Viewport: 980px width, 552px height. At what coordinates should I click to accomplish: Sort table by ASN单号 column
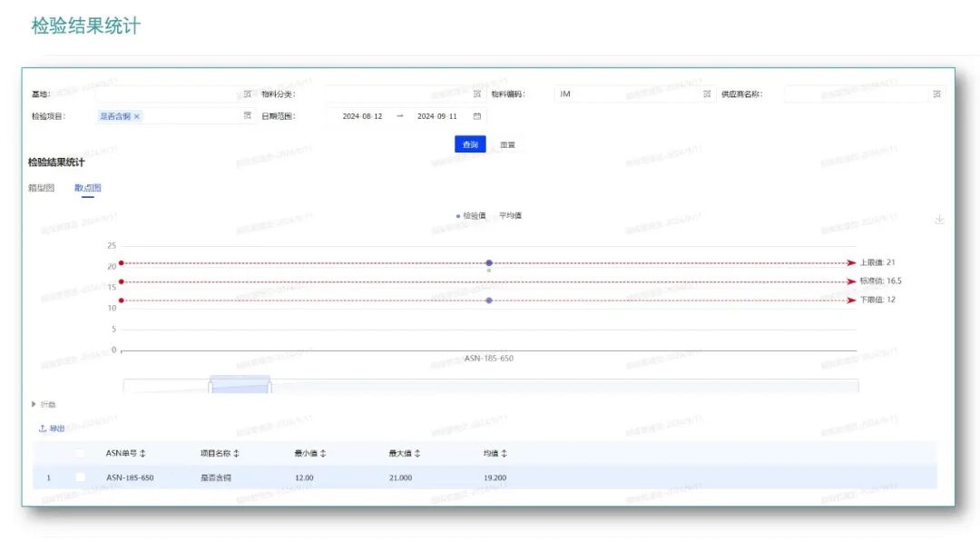click(142, 453)
